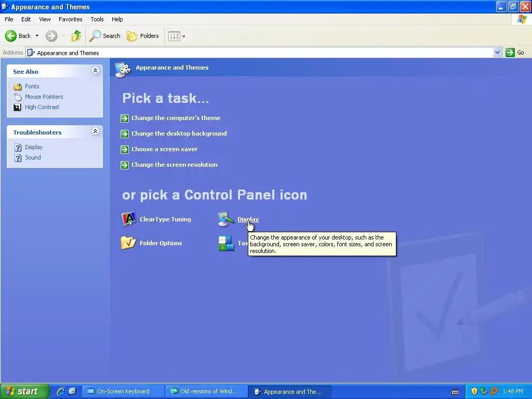Viewport: 532px width, 399px height.
Task: Open the Help menu
Action: pyautogui.click(x=117, y=19)
